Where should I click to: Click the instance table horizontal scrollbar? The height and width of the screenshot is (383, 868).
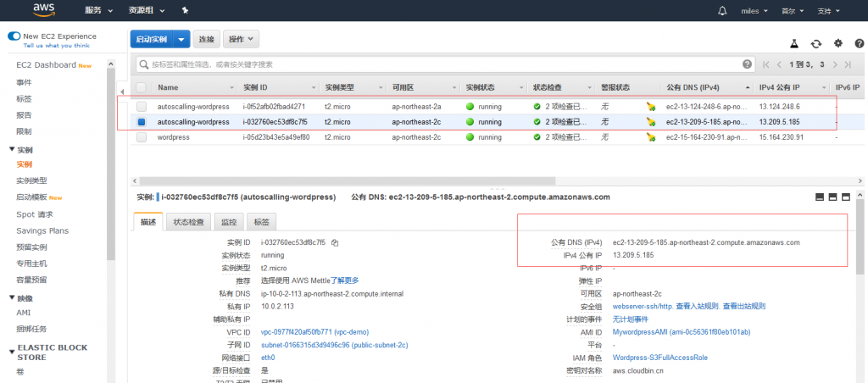347,180
